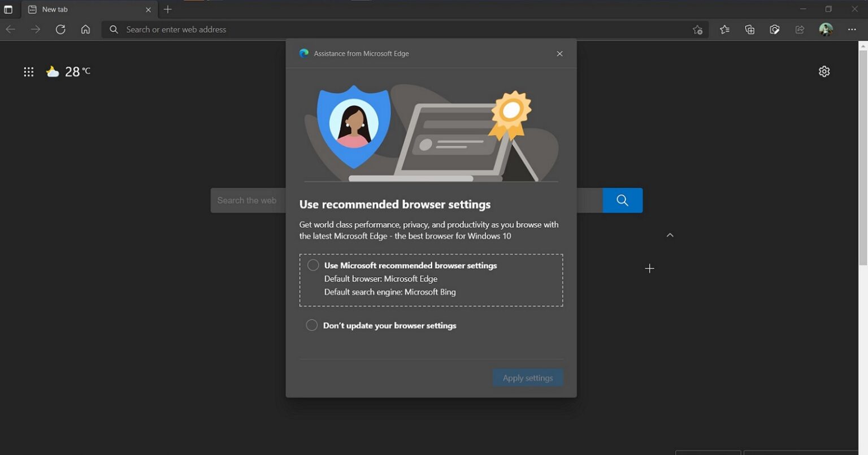Go to the browser home page
The image size is (868, 455).
[85, 29]
